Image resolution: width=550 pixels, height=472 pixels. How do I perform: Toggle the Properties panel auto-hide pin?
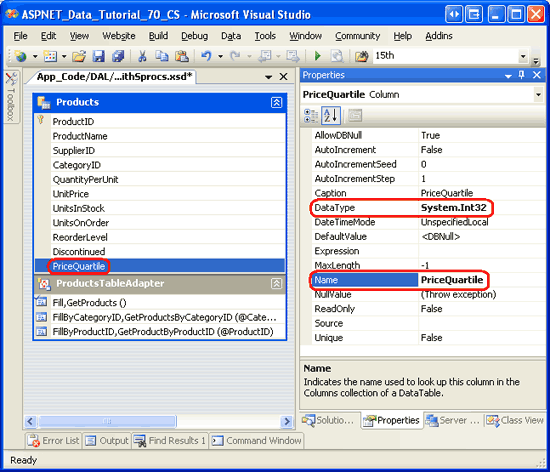coord(522,75)
